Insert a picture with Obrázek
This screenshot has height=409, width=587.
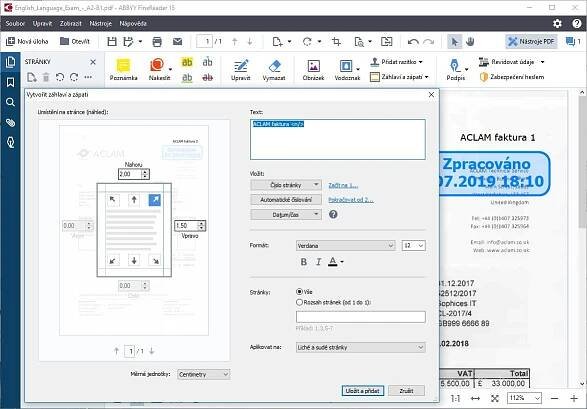313,70
